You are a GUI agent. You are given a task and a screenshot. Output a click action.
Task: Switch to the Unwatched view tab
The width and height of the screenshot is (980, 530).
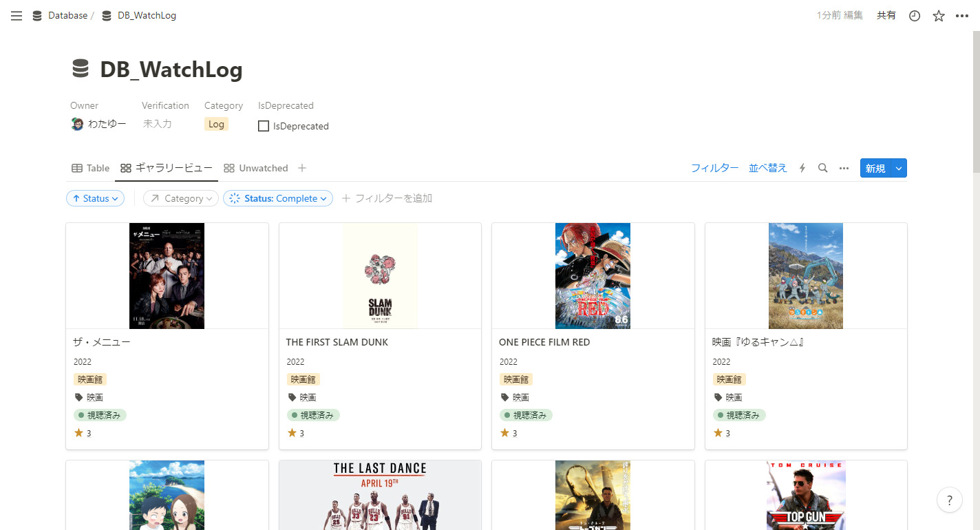click(256, 168)
